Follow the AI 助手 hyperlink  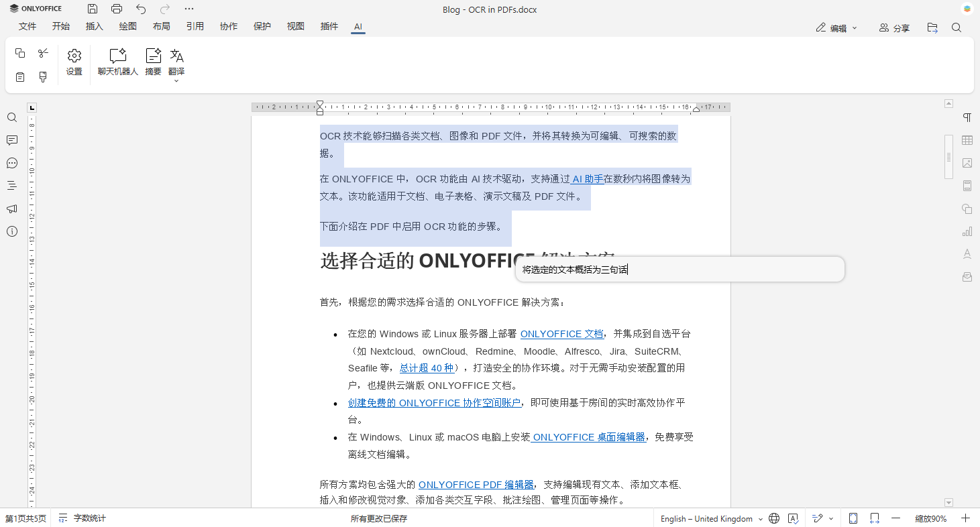[588, 179]
